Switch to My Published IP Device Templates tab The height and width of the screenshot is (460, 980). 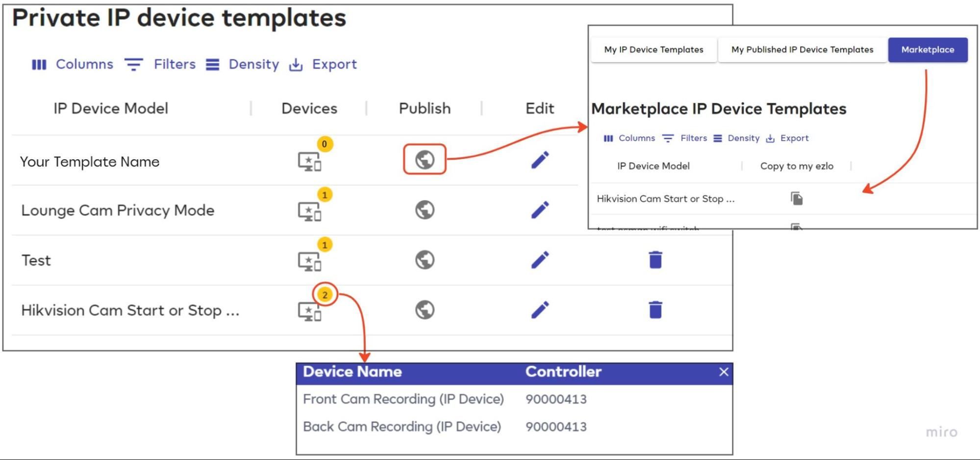pos(802,50)
